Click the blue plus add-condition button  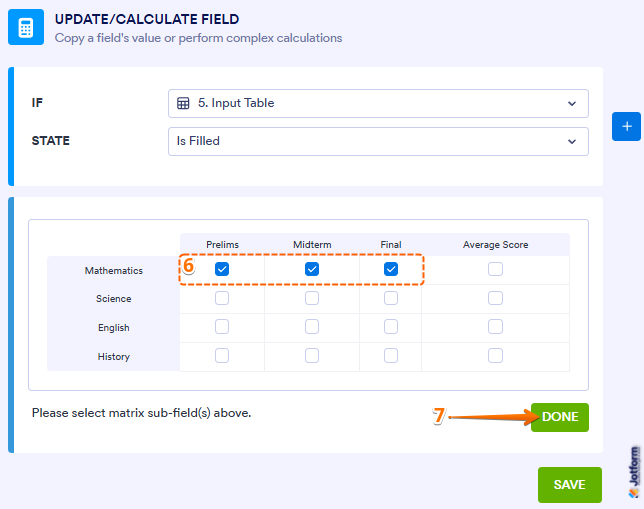coord(626,127)
